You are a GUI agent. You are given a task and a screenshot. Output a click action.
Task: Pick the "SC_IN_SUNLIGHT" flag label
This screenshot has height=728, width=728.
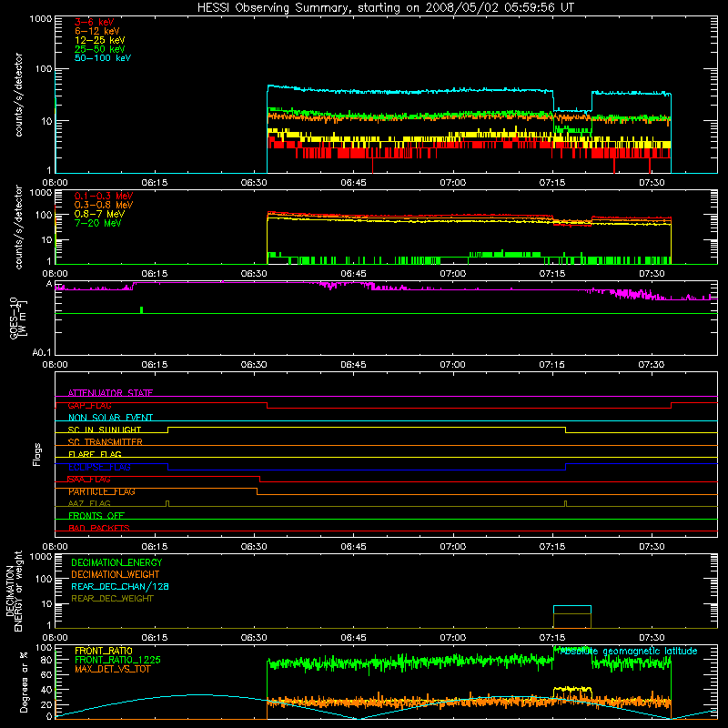tap(105, 430)
